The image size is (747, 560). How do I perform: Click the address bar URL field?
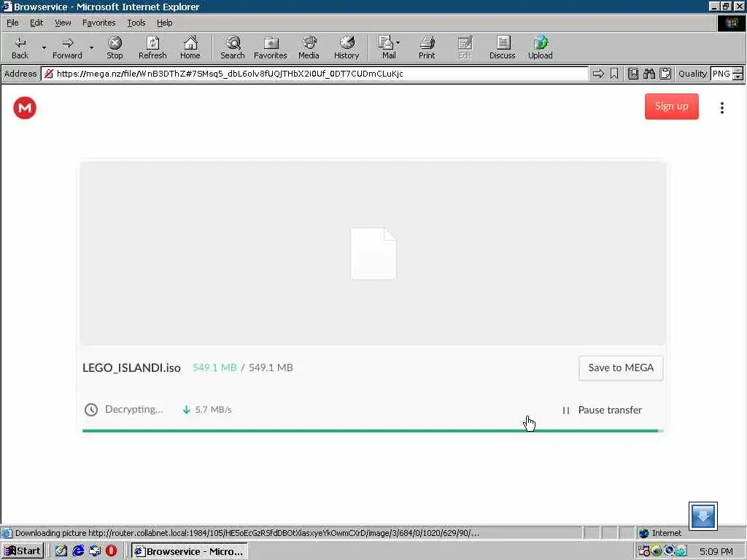pos(314,74)
